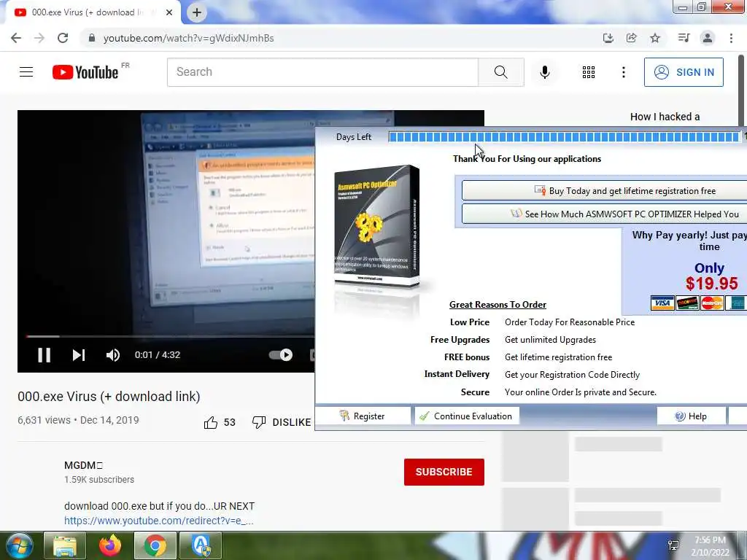This screenshot has height=560, width=747.
Task: Open Chrome media controls icon
Action: click(x=684, y=38)
